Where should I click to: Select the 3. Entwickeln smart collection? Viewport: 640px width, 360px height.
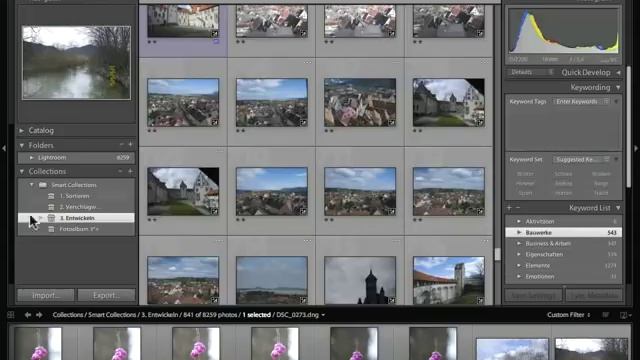point(76,218)
